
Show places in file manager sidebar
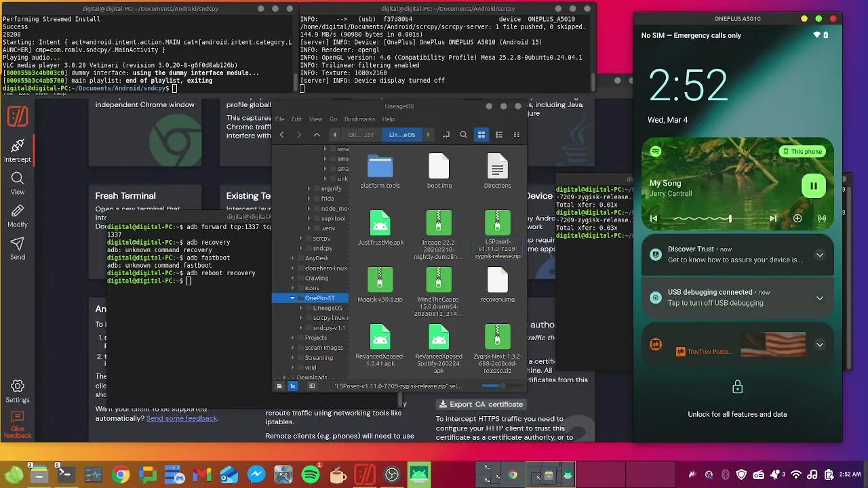(x=279, y=386)
